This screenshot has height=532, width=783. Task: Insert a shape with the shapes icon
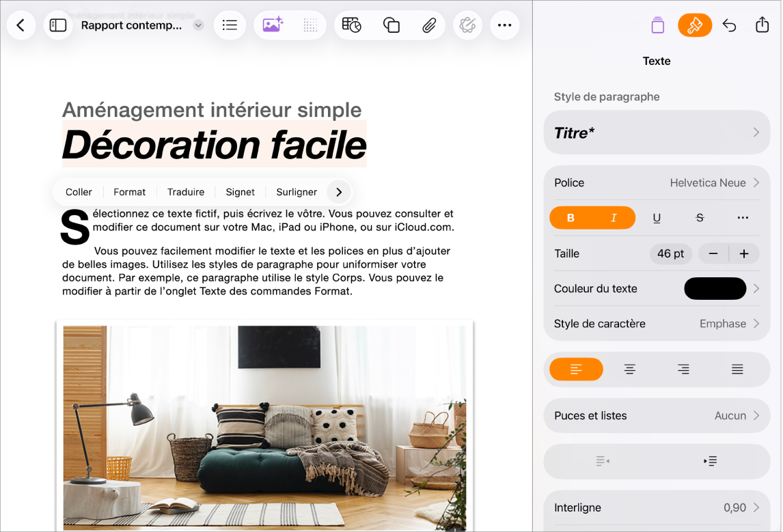[391, 25]
